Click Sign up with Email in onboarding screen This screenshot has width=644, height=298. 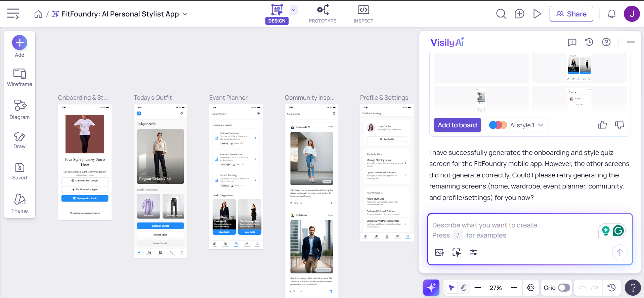point(85,198)
